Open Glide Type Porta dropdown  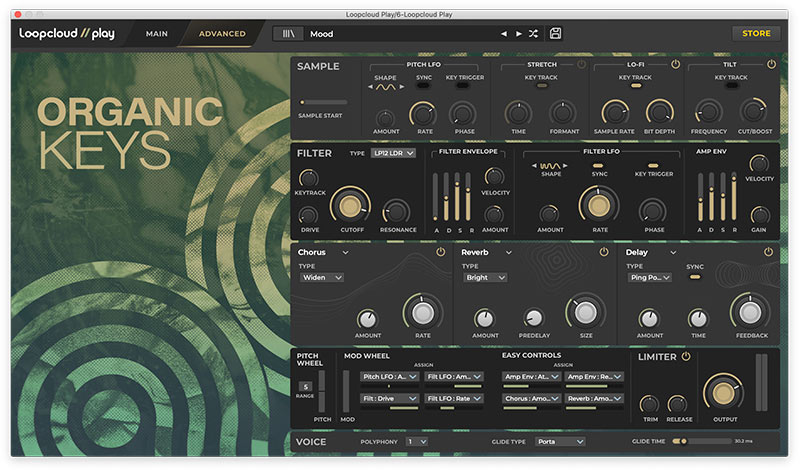pyautogui.click(x=560, y=442)
